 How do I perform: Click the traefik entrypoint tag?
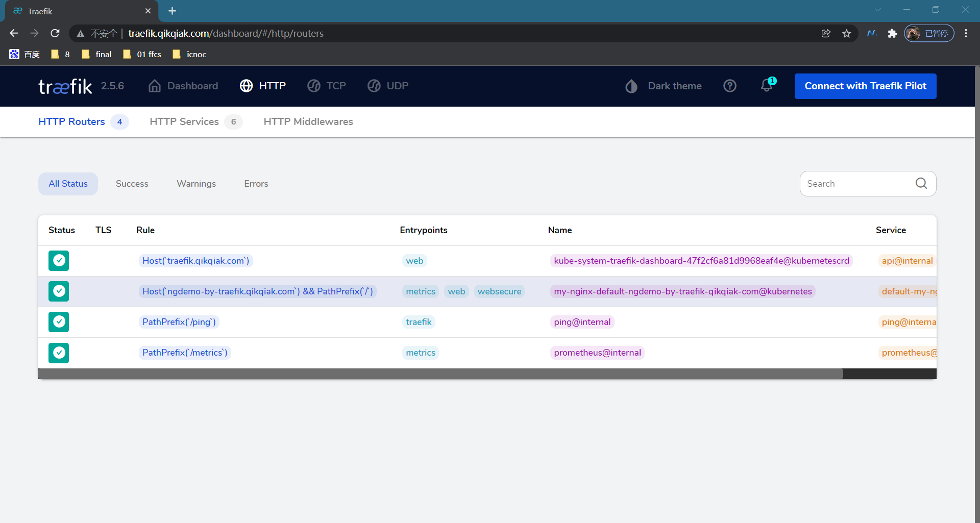pos(419,322)
